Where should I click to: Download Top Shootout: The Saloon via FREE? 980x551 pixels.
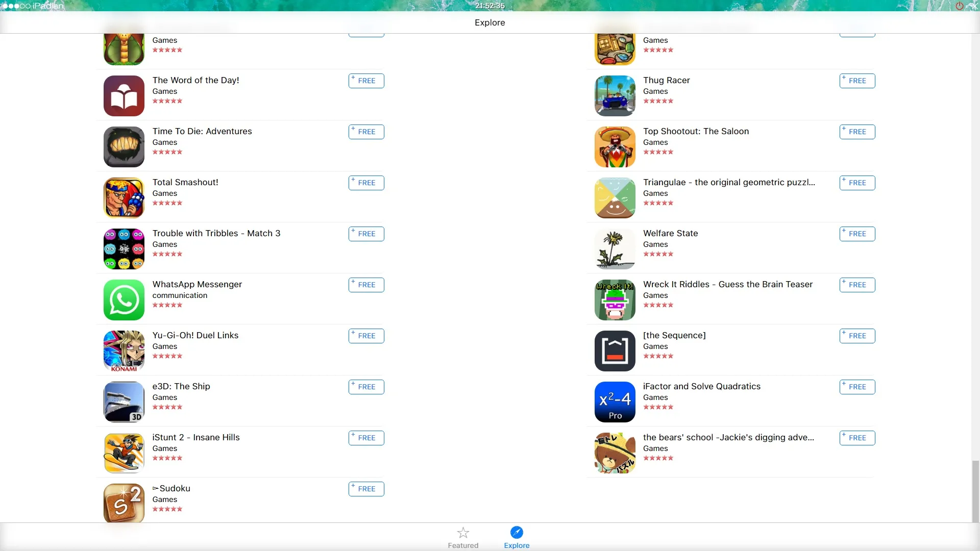click(857, 132)
